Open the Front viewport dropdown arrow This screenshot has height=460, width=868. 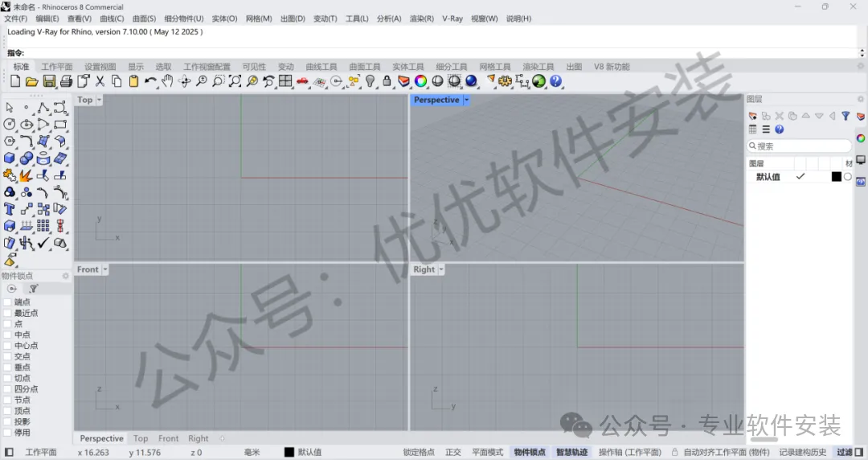(x=105, y=269)
